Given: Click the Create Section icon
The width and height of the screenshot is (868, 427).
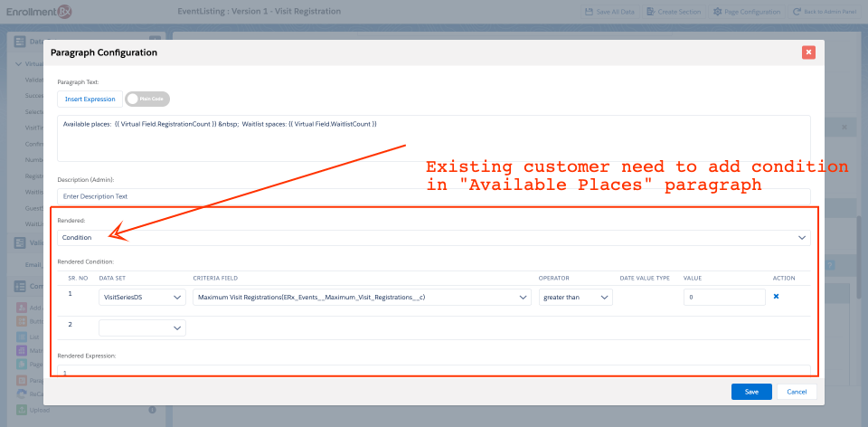Looking at the screenshot, I should (x=651, y=12).
